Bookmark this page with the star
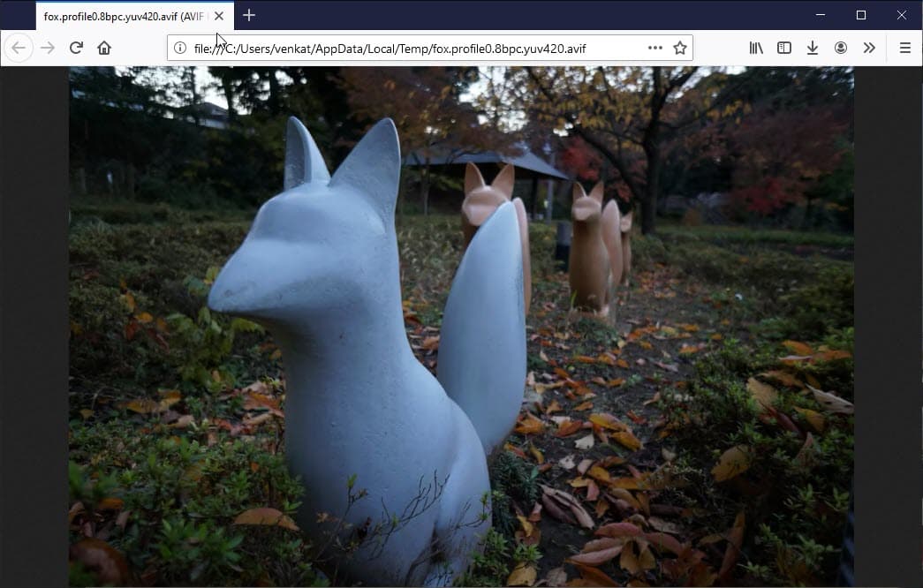Image resolution: width=923 pixels, height=588 pixels. pos(680,49)
